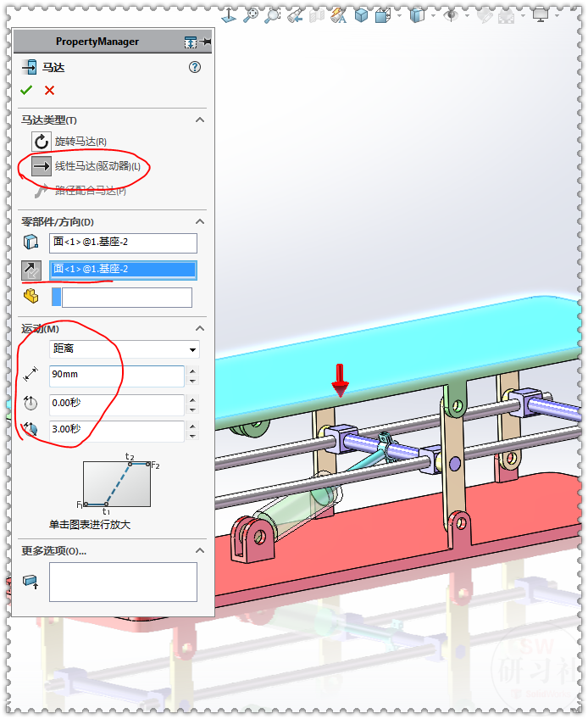The height and width of the screenshot is (719, 588).
Task: Open View Settings dropdown arrow
Action: (557, 15)
